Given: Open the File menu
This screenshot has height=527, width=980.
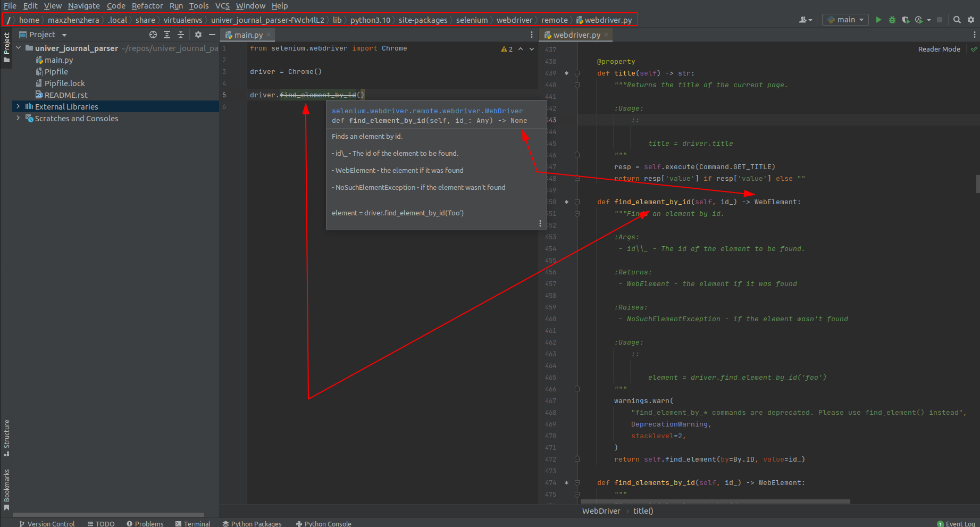Looking at the screenshot, I should pyautogui.click(x=10, y=6).
